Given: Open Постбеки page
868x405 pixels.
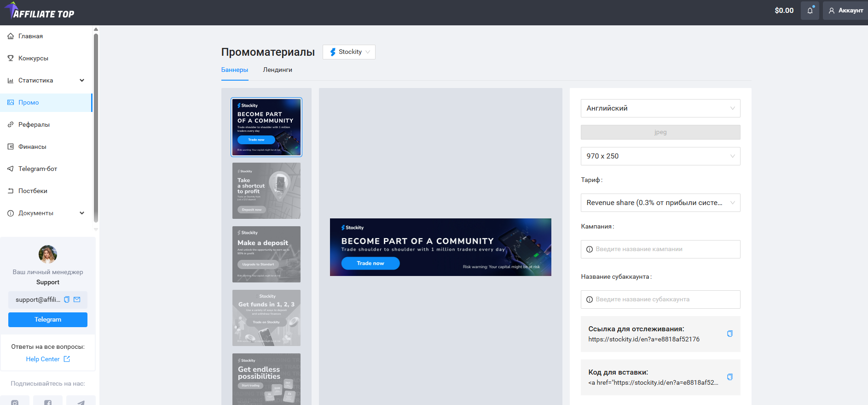Looking at the screenshot, I should (x=46, y=191).
